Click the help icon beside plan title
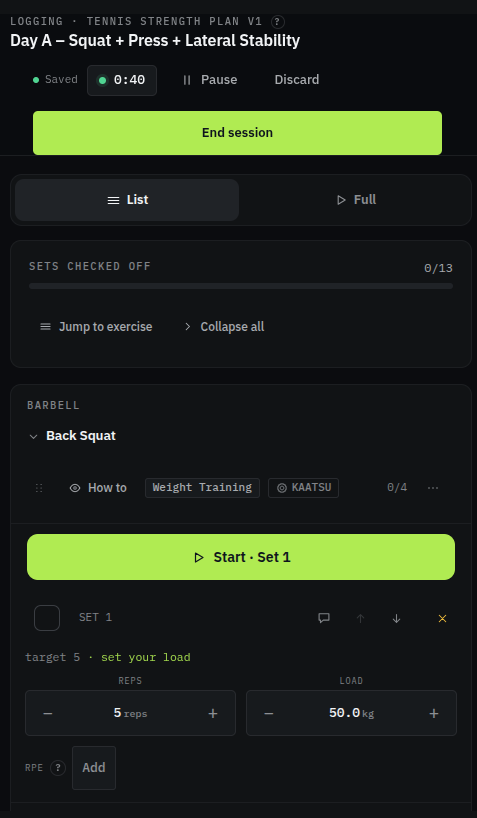The image size is (477, 818). [278, 22]
